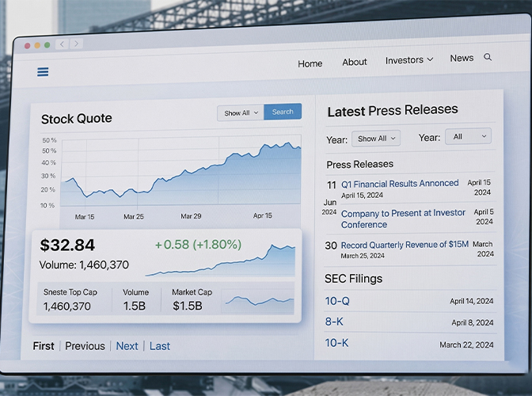
Task: Open the 8-K SEC filing
Action: pyautogui.click(x=334, y=322)
